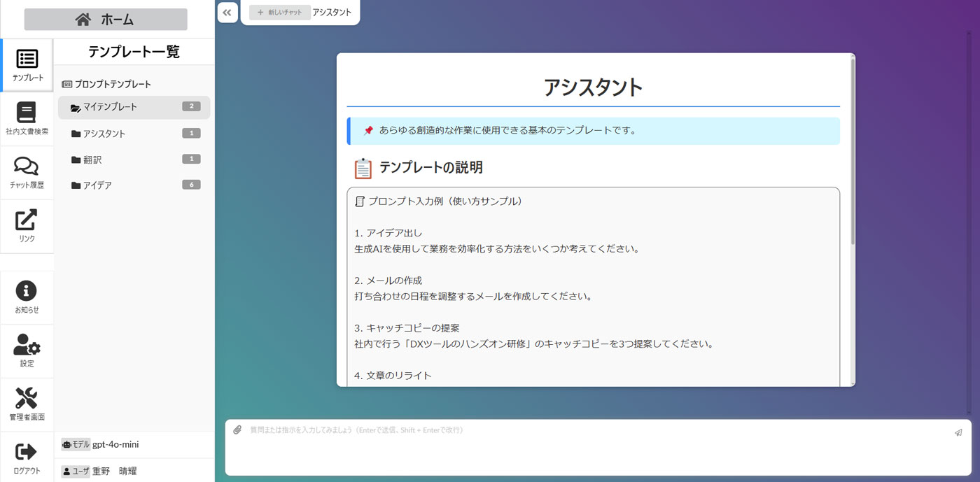Select the アシスタント chat tab
This screenshot has height=482, width=980.
(332, 13)
